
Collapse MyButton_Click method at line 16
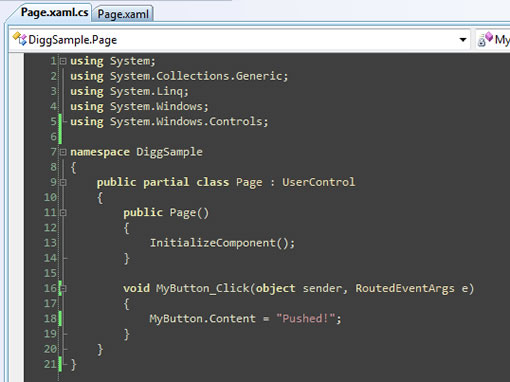tap(64, 288)
